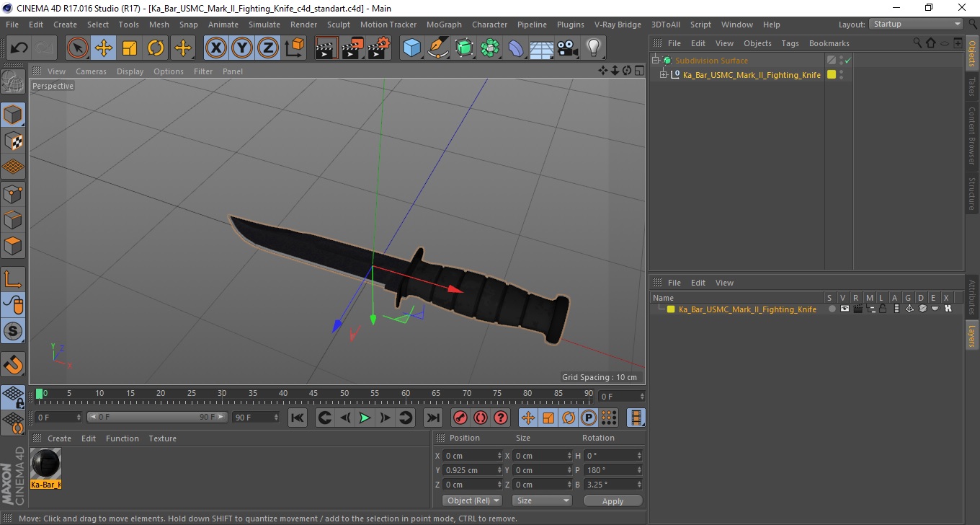Screen dimensions: 980x525
Task: Add a Light object
Action: coord(593,48)
